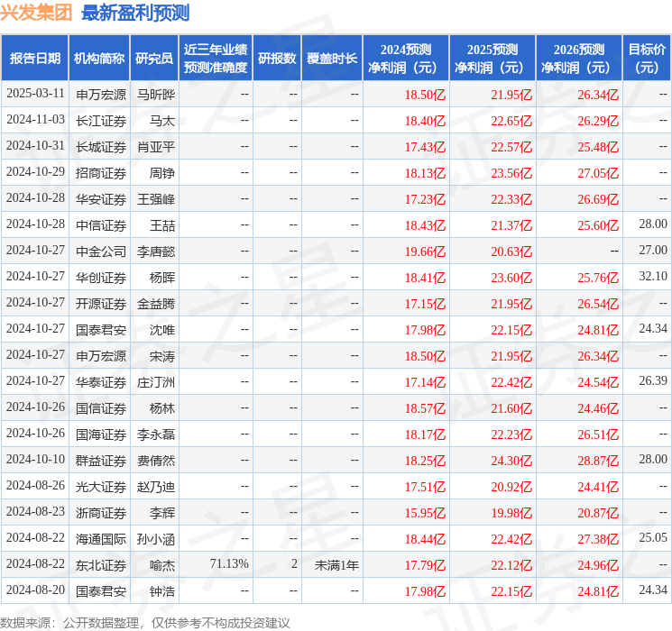672x631 pixels.
Task: Click the 最新盈利预测 heading
Action: (135, 13)
